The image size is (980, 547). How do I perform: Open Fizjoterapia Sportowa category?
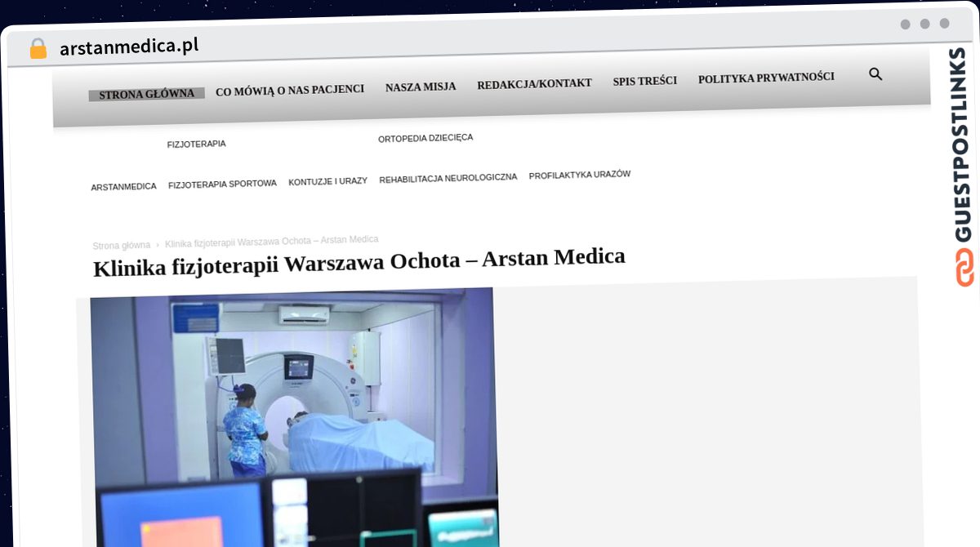[x=222, y=185]
